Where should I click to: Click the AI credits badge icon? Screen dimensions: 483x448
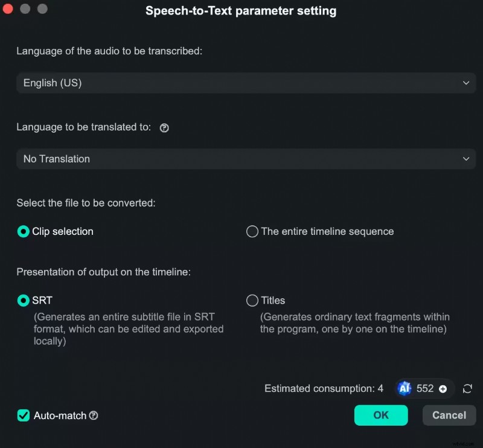(x=405, y=388)
